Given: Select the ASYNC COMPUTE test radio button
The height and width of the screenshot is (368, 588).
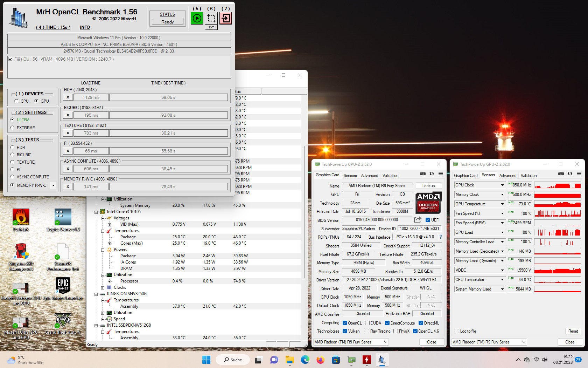Looking at the screenshot, I should pyautogui.click(x=12, y=177).
